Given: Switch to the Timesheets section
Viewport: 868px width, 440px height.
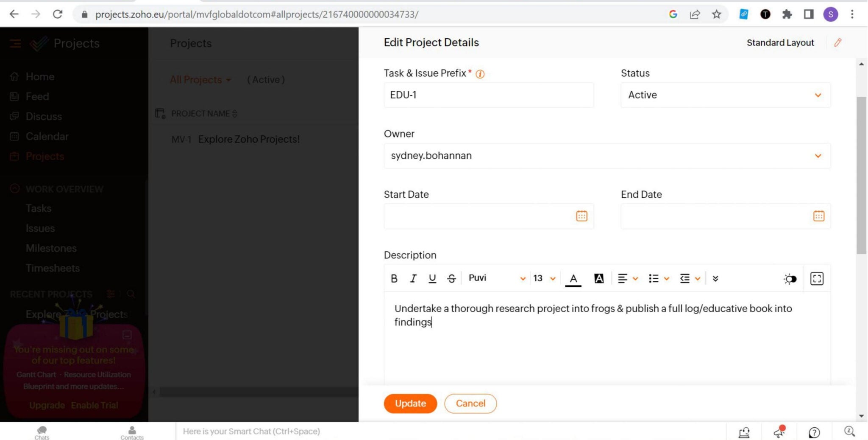Looking at the screenshot, I should tap(53, 268).
